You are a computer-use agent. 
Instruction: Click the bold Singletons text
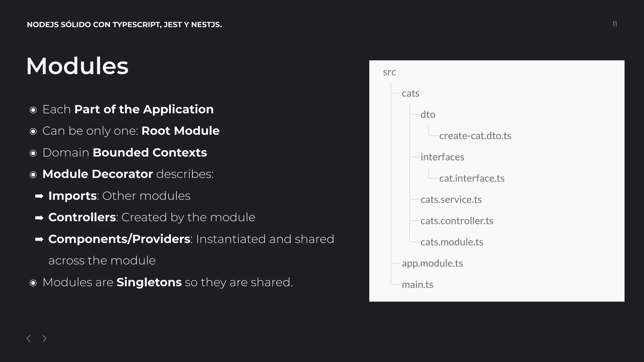pos(149,282)
